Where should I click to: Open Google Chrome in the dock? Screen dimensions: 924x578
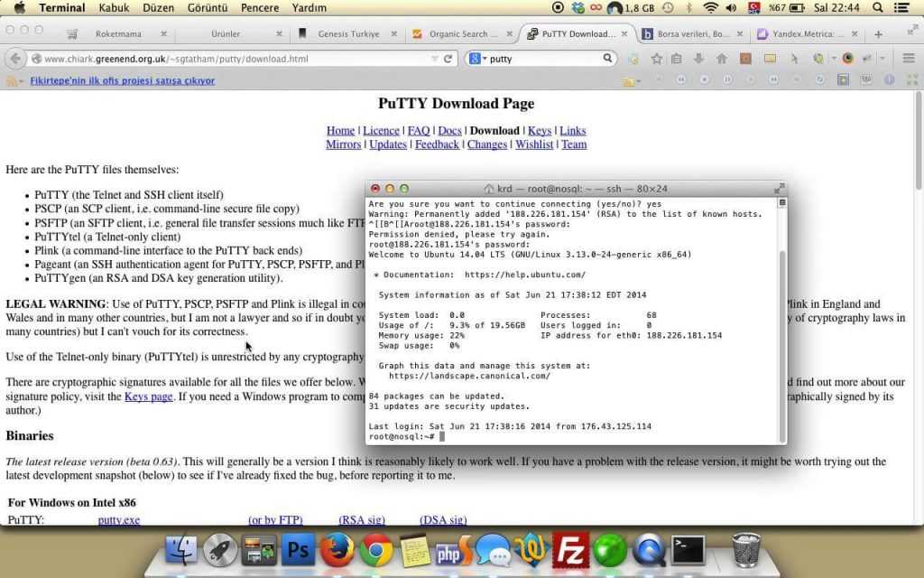376,549
